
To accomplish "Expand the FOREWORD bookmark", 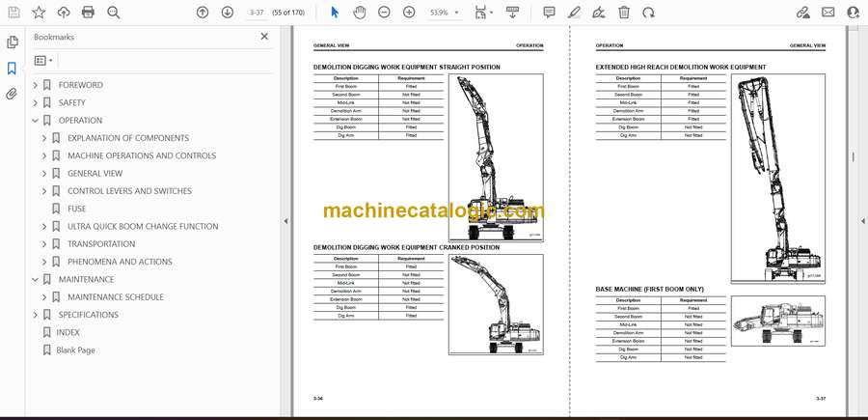I will click(36, 85).
